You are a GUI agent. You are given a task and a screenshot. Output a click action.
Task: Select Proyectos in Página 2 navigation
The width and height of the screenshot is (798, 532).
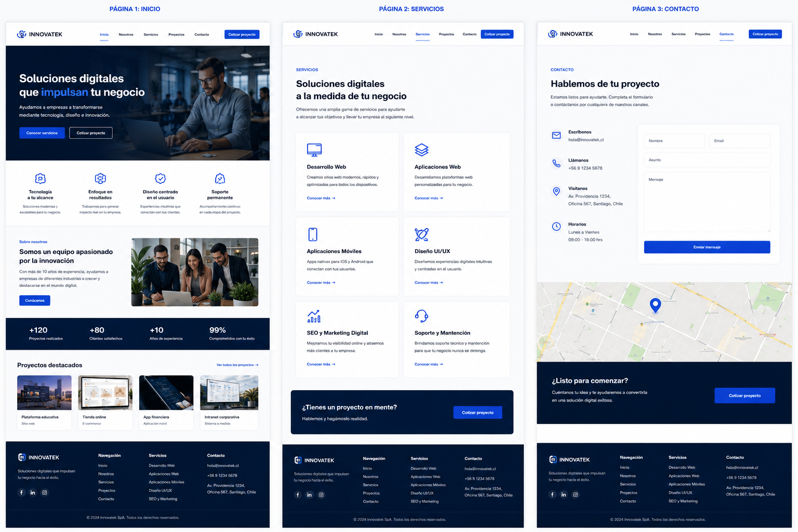[x=447, y=34]
